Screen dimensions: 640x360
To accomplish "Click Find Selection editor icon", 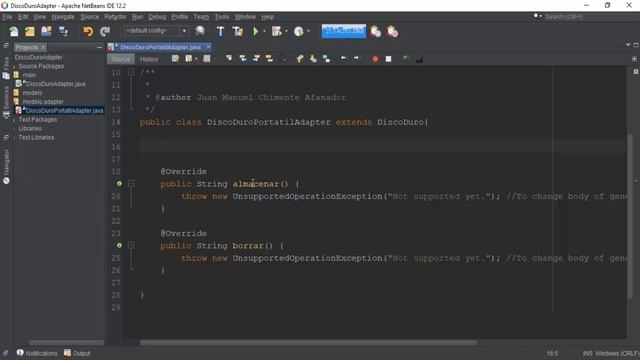I will [x=229, y=59].
